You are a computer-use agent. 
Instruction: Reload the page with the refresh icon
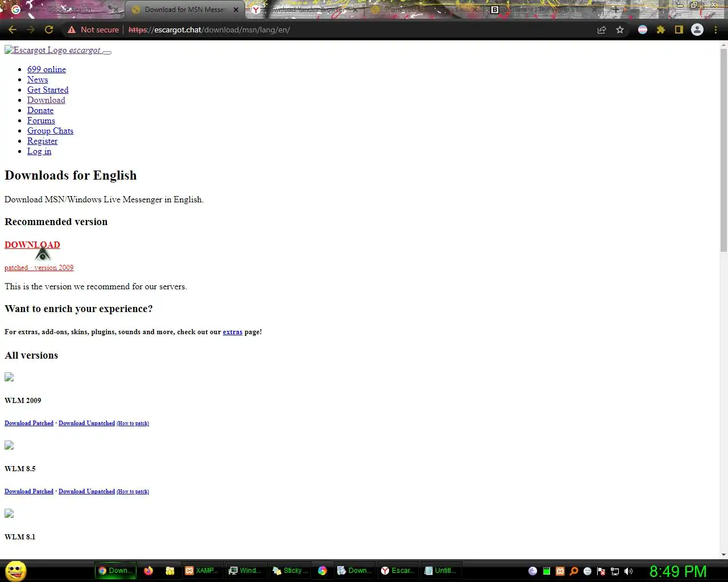[x=49, y=30]
